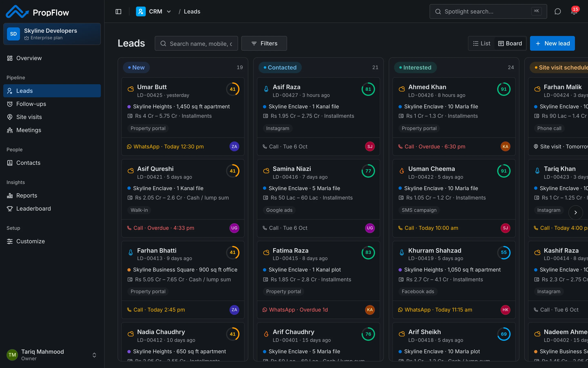This screenshot has height=368, width=588.
Task: Toggle the sidebar panel icon
Action: click(118, 11)
